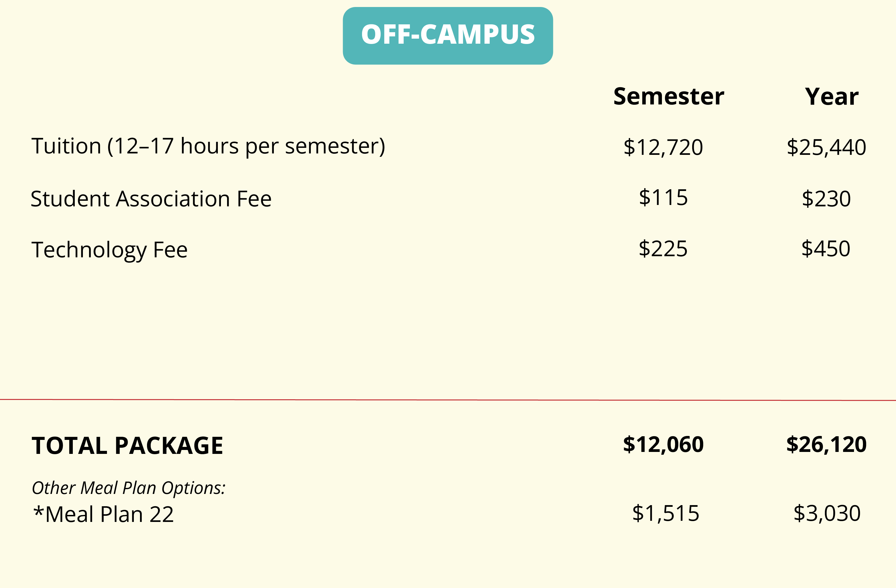Select the Student Association Fee label
This screenshot has height=588, width=896.
151,199
